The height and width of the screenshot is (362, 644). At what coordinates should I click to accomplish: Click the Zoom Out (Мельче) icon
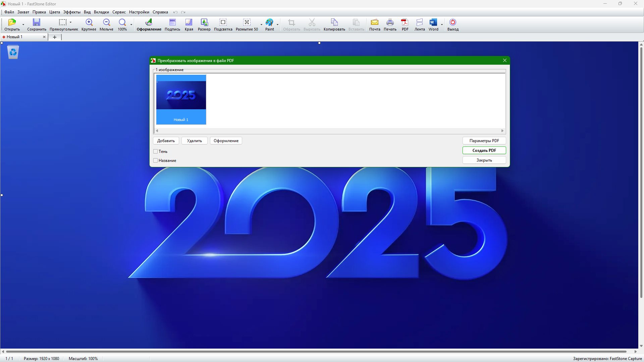[x=106, y=22]
